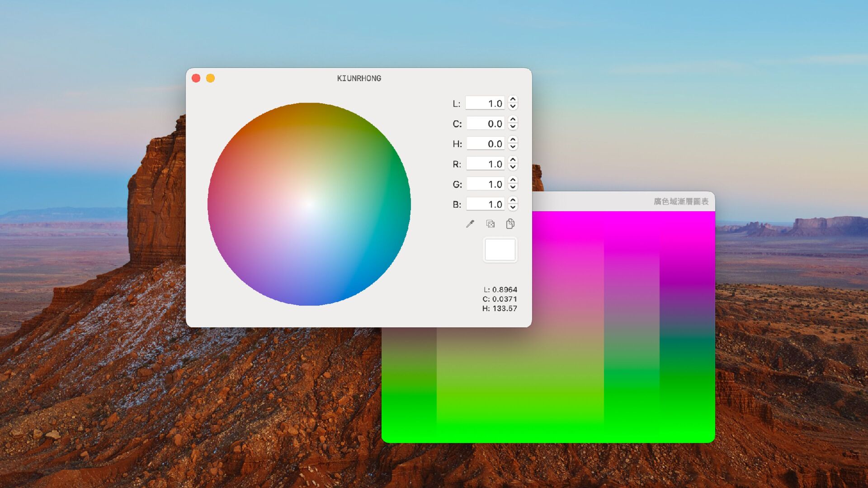
Task: Click the C value input field
Action: click(485, 123)
